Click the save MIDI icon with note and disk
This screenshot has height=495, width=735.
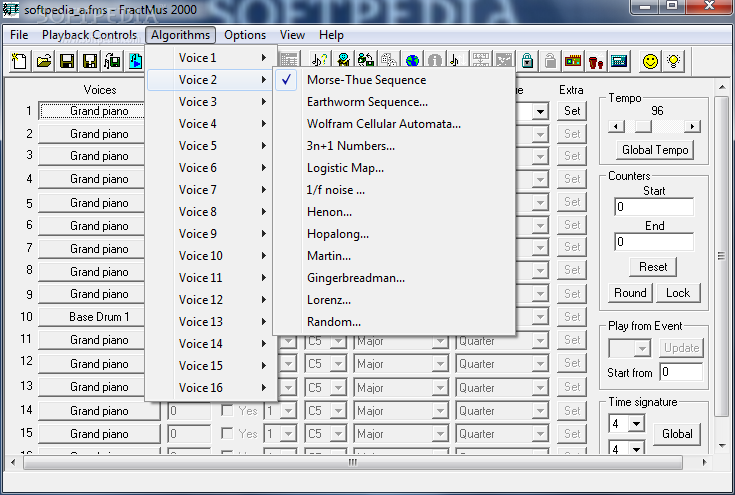coord(112,61)
